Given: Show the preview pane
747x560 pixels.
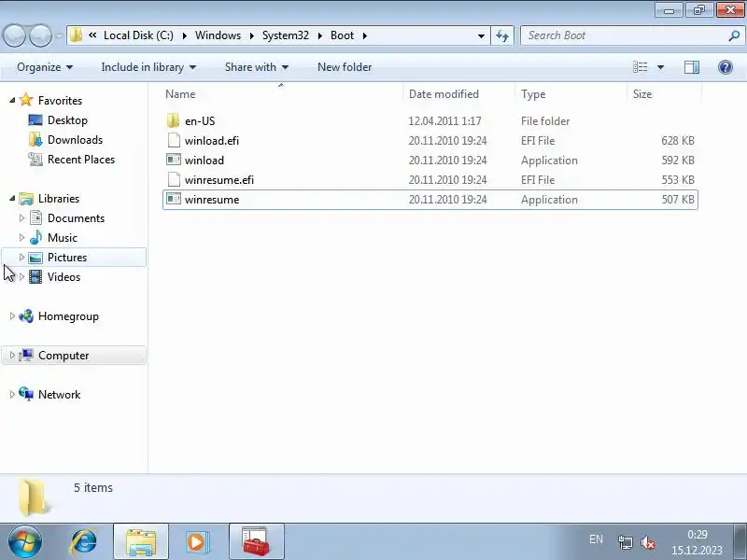Looking at the screenshot, I should pyautogui.click(x=692, y=67).
